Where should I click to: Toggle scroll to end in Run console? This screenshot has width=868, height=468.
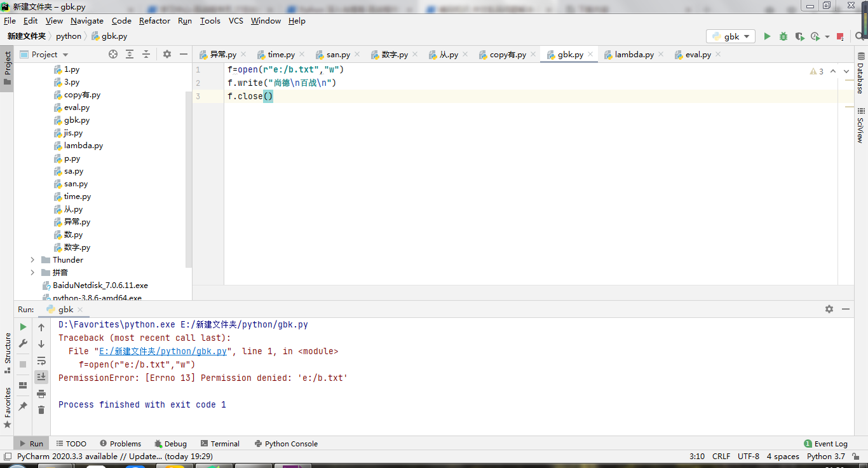pyautogui.click(x=41, y=377)
